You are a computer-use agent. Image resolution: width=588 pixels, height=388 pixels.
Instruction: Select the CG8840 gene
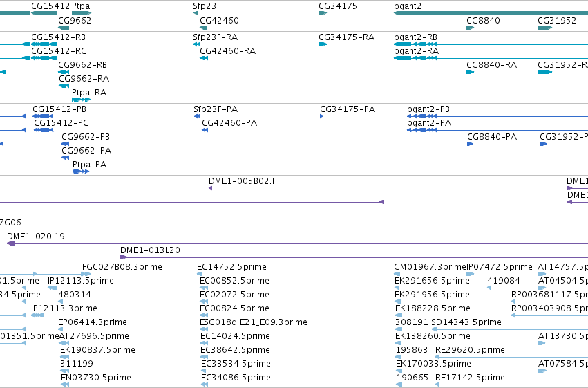(471, 28)
